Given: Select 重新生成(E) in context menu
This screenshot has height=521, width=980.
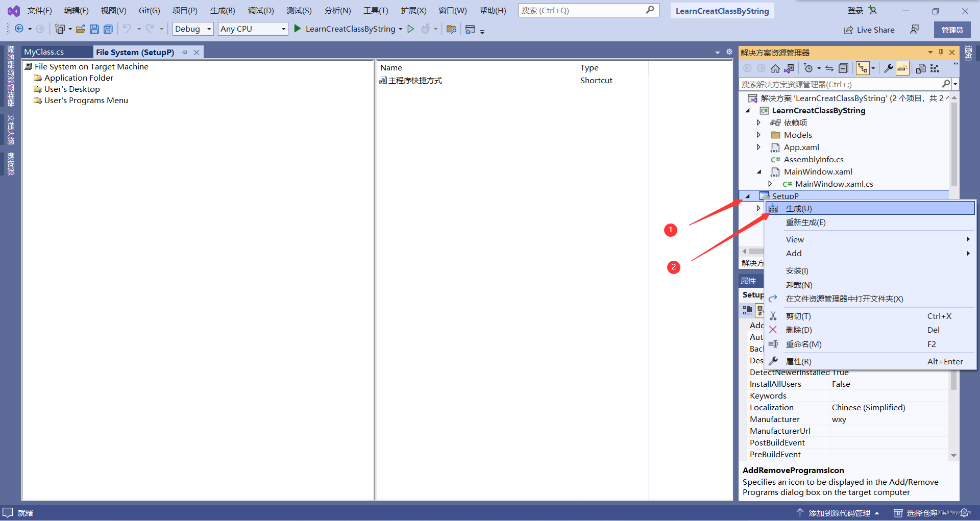Looking at the screenshot, I should (x=870, y=222).
